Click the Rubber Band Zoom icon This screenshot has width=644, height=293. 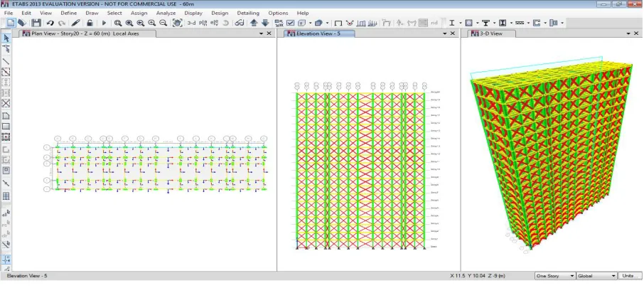tap(118, 23)
